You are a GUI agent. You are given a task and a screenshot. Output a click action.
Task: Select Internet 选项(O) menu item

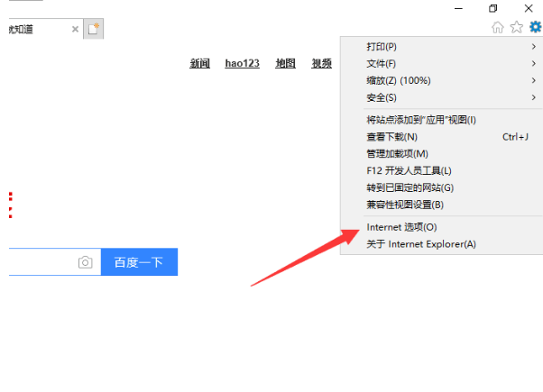[401, 227]
